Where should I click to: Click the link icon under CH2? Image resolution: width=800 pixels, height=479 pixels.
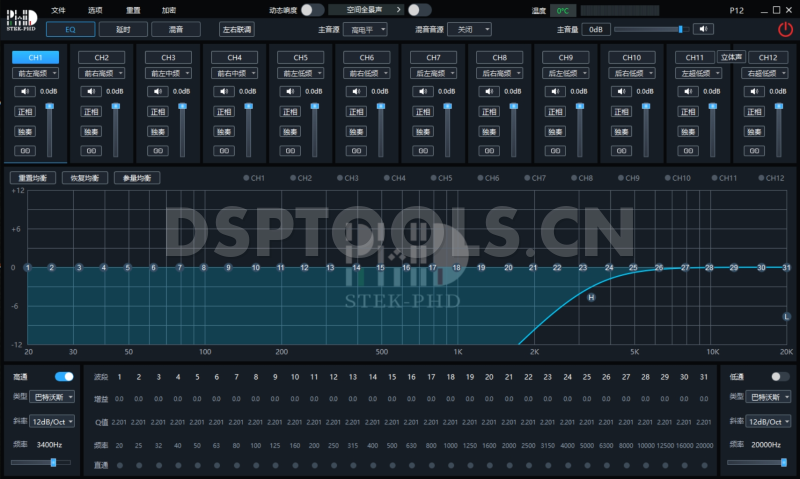click(91, 150)
